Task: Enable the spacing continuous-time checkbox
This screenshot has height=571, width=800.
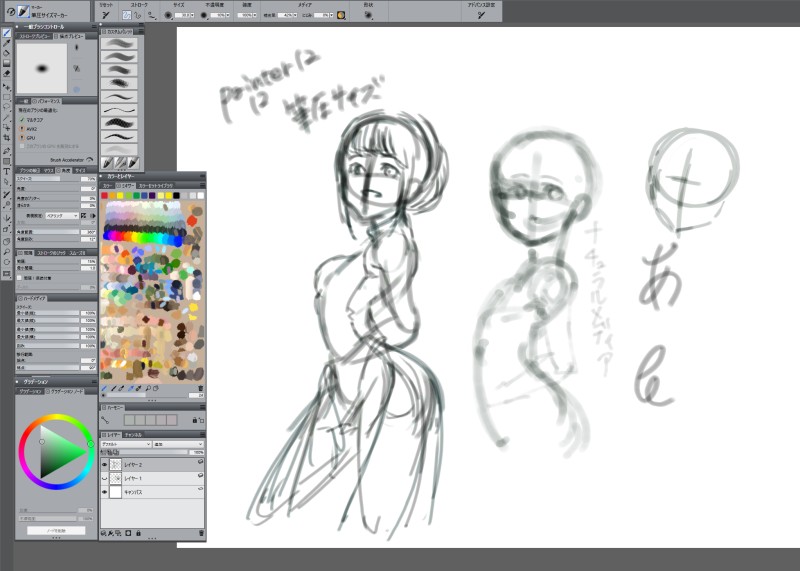Action: (19, 278)
